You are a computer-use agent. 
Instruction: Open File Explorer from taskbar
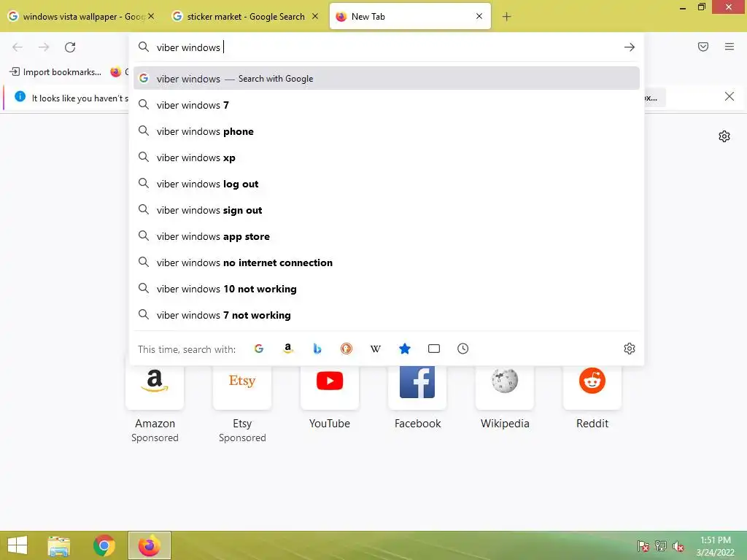[58, 545]
